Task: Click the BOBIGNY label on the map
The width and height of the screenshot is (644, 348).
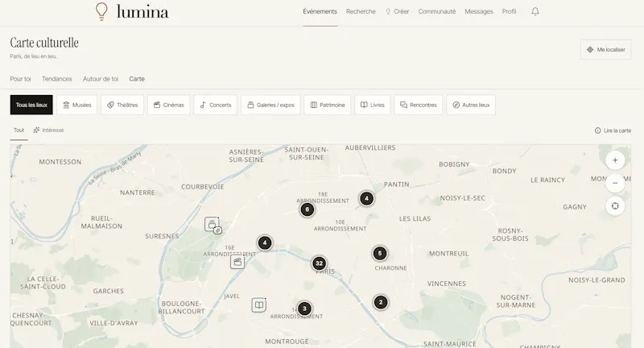Action: coord(454,164)
